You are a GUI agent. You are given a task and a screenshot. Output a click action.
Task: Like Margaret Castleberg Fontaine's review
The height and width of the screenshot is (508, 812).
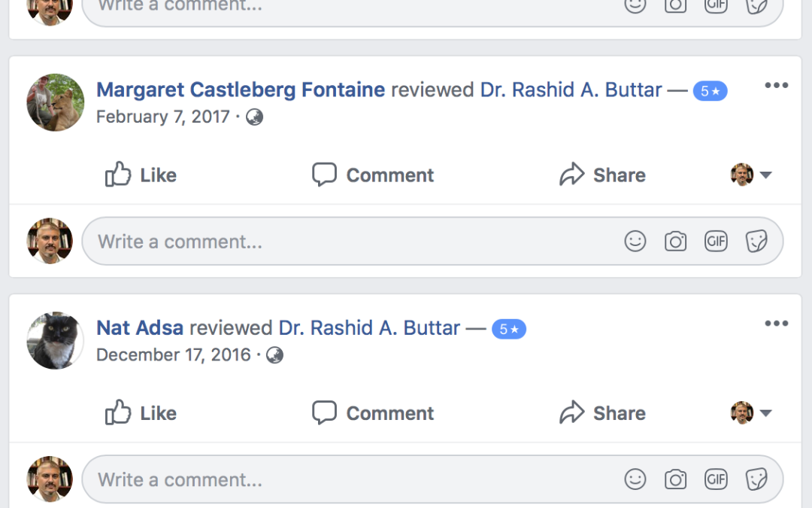coord(141,175)
